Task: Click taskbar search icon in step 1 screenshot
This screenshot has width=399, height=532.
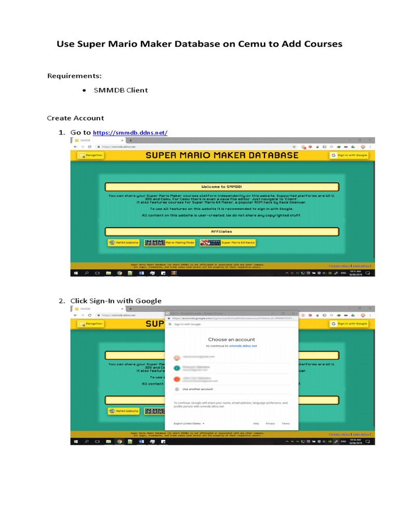Action: click(87, 273)
